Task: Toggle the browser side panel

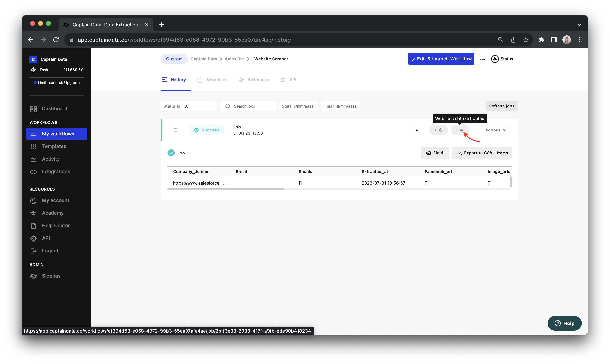Action: [554, 40]
